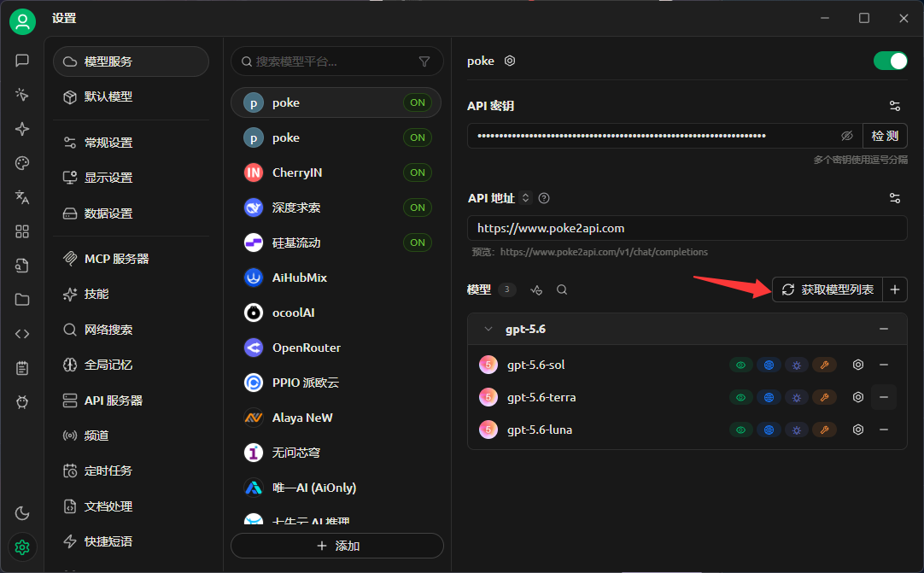This screenshot has height=573, width=924.
Task: Select OpenRouter provider
Action: coord(336,348)
